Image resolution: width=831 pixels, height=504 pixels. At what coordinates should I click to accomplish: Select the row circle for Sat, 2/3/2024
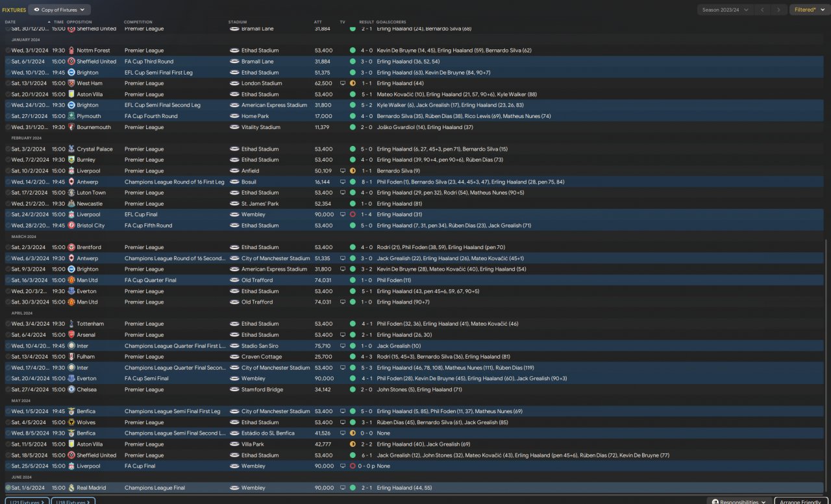8,248
